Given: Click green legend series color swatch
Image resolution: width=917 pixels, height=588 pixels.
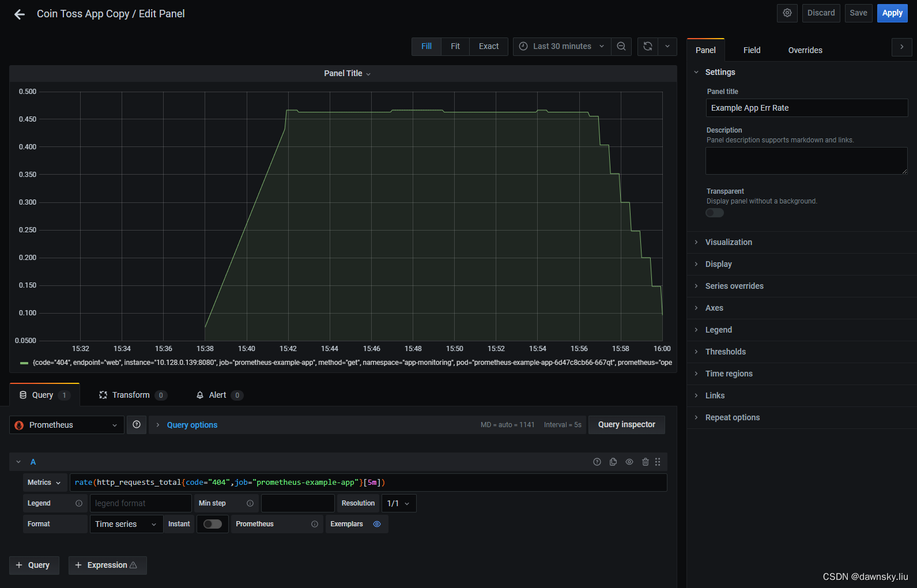Looking at the screenshot, I should click(x=24, y=363).
